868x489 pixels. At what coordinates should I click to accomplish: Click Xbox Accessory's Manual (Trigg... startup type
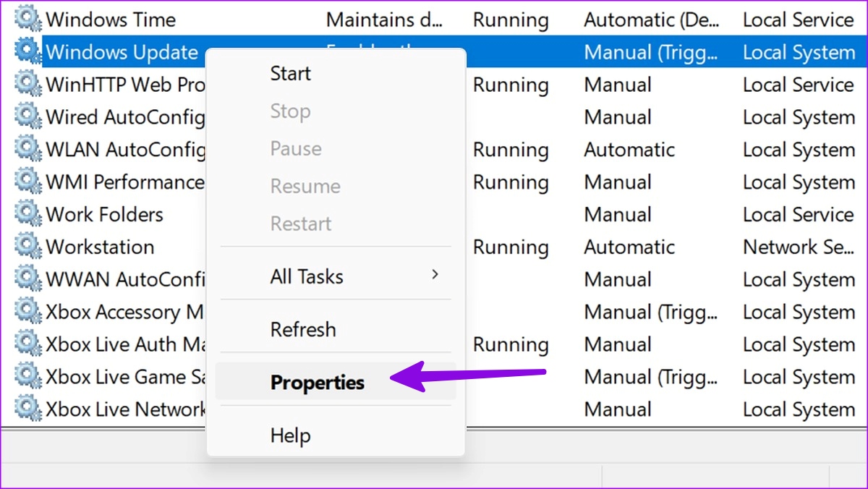pos(652,312)
